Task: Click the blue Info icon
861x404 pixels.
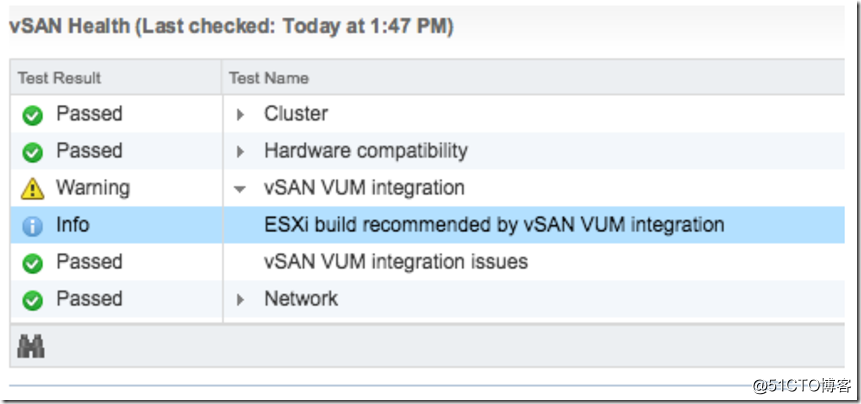Action: click(x=32, y=226)
